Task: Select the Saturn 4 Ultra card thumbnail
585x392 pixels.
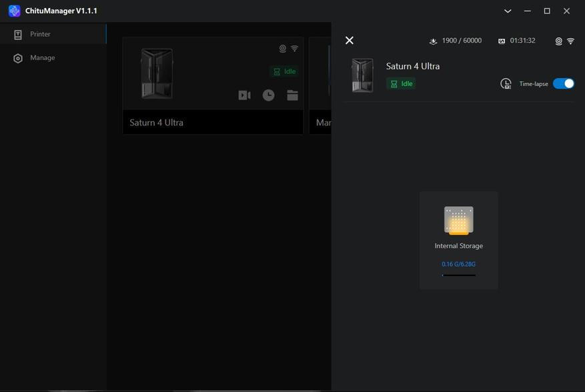Action: 157,73
